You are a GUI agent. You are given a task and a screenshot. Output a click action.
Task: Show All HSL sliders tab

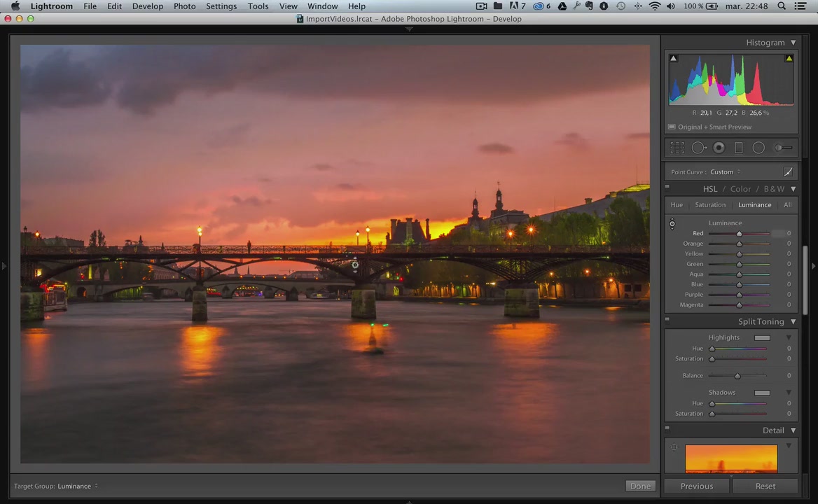coord(787,205)
